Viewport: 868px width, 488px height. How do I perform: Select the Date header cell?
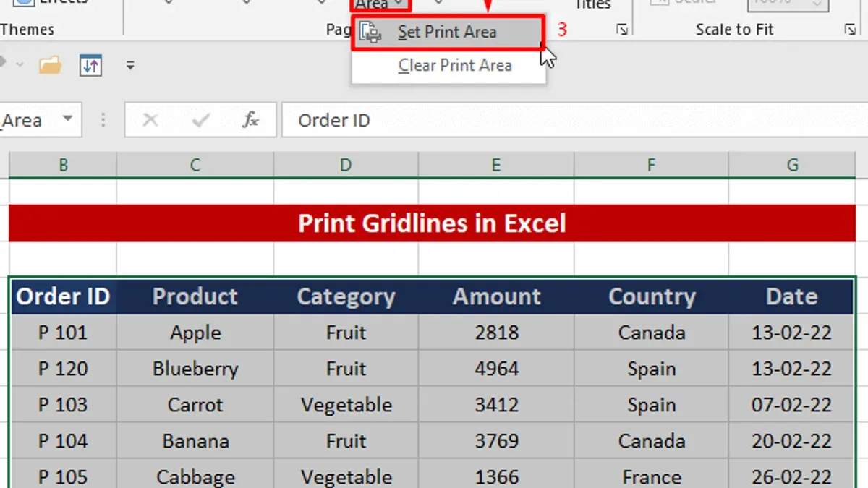pyautogui.click(x=791, y=296)
